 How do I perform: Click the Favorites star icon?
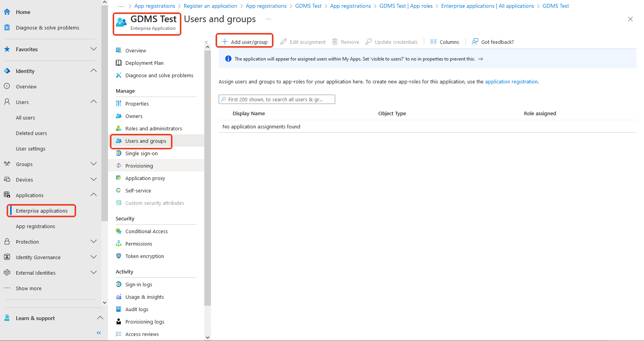7,49
